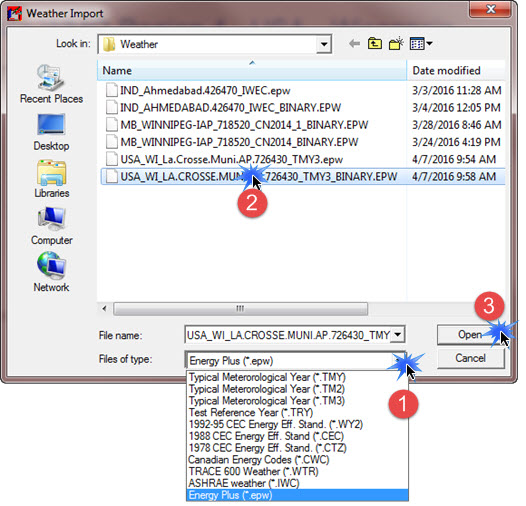
Task: Select Typical Meteorological Year (*.TM3) type
Action: pyautogui.click(x=297, y=401)
